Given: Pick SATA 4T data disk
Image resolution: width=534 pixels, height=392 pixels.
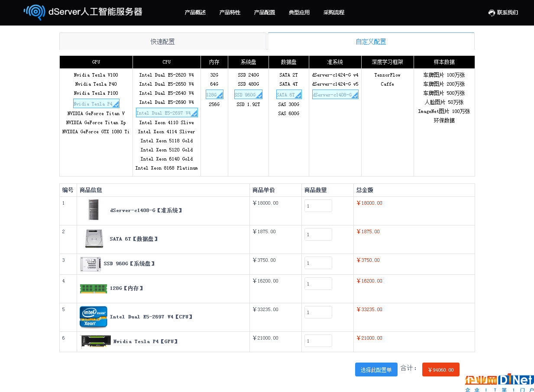Looking at the screenshot, I should [x=289, y=84].
